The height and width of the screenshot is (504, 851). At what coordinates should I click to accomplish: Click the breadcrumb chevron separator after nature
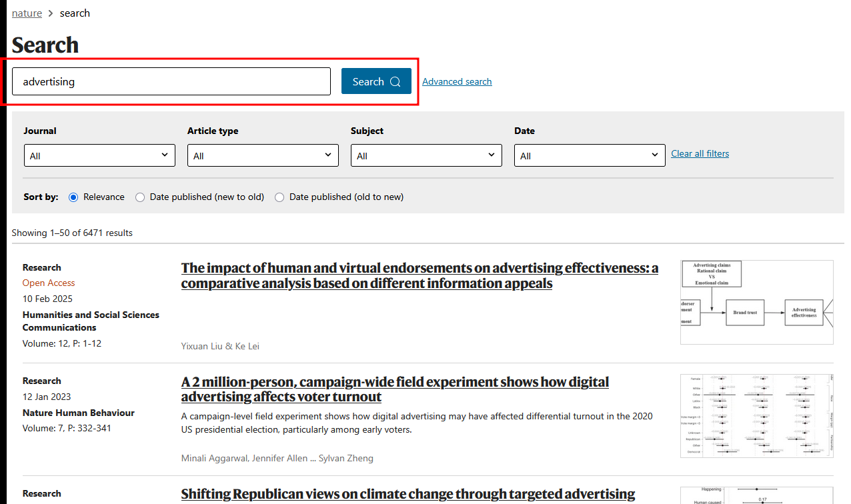(x=51, y=13)
